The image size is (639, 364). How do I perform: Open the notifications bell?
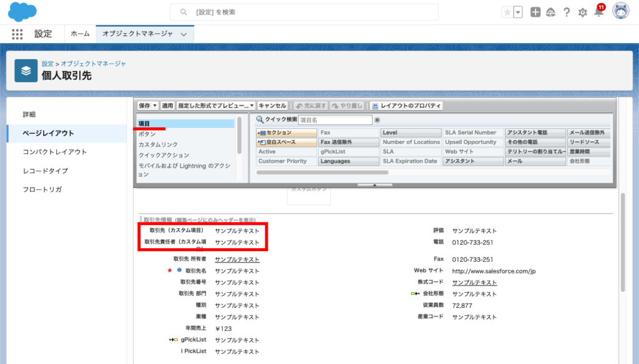(598, 12)
